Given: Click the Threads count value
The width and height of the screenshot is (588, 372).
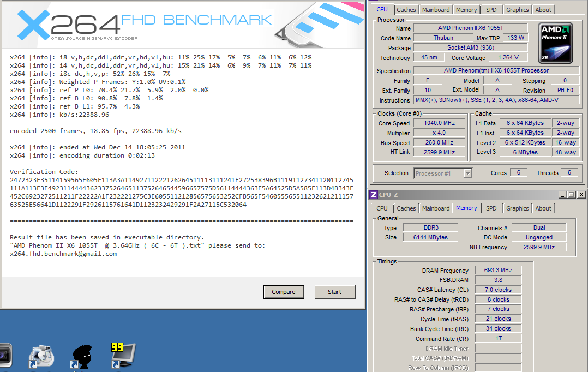Looking at the screenshot, I should (569, 172).
